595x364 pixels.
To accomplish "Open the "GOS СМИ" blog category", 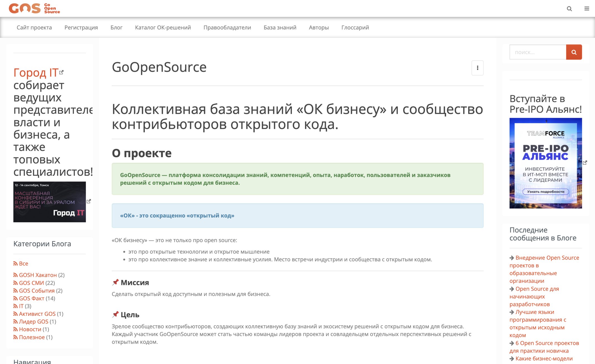I will pos(31,283).
